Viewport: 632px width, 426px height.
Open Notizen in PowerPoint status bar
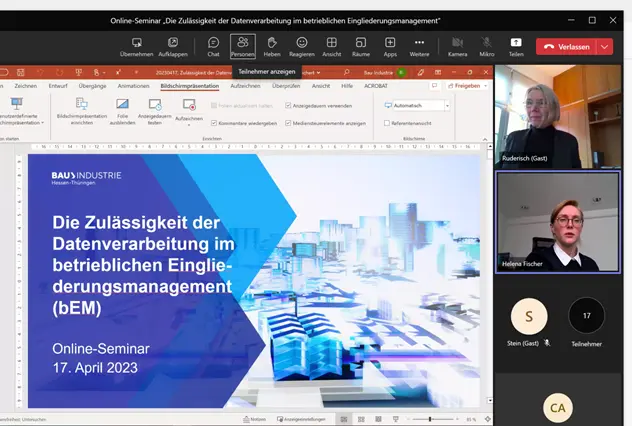(x=254, y=420)
